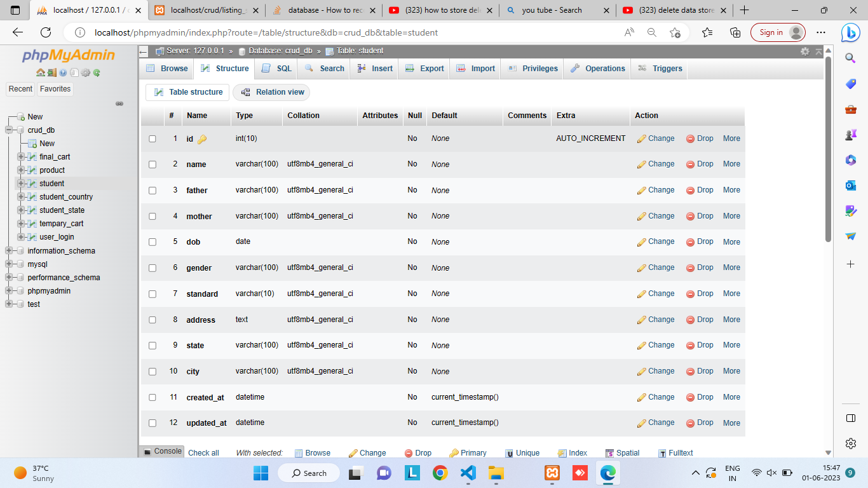The image size is (868, 488).
Task: Click the Sign in button in Edge
Action: [778, 32]
